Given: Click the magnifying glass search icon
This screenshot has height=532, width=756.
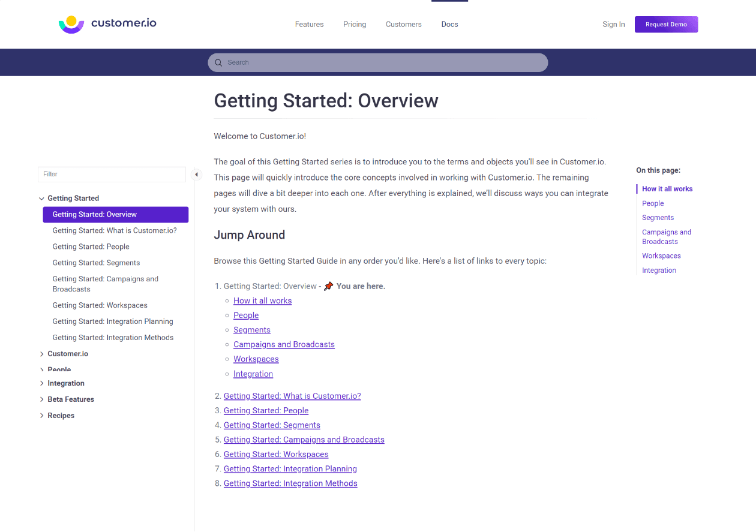Looking at the screenshot, I should pos(219,62).
